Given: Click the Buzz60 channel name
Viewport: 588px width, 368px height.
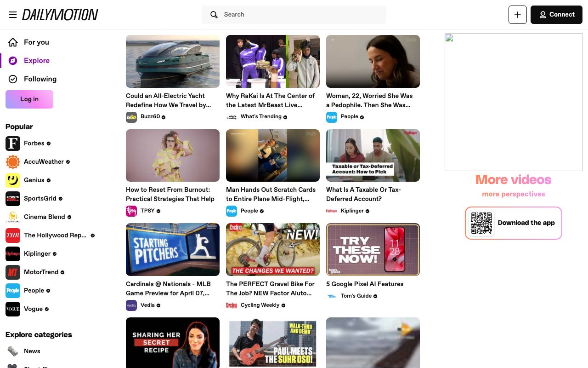Looking at the screenshot, I should (150, 117).
